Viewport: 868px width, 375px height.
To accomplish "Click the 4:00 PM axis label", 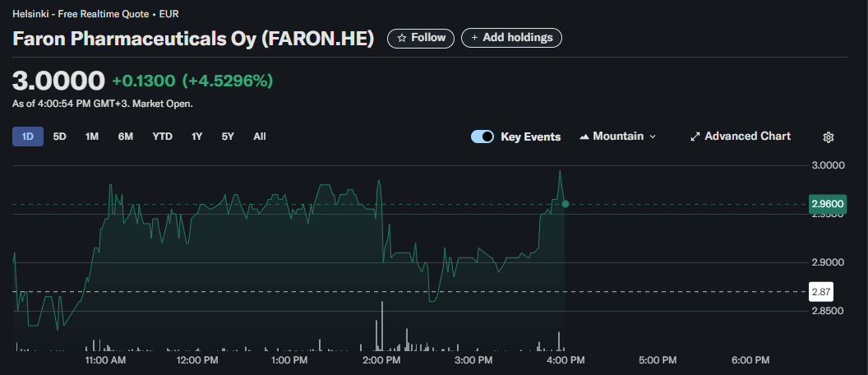I will pos(565,360).
